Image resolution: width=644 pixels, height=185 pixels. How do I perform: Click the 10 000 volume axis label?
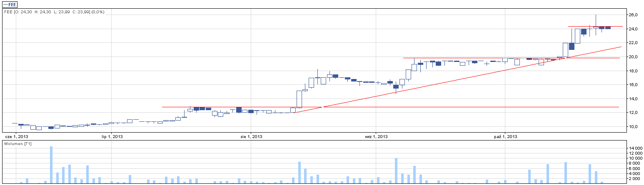point(636,158)
